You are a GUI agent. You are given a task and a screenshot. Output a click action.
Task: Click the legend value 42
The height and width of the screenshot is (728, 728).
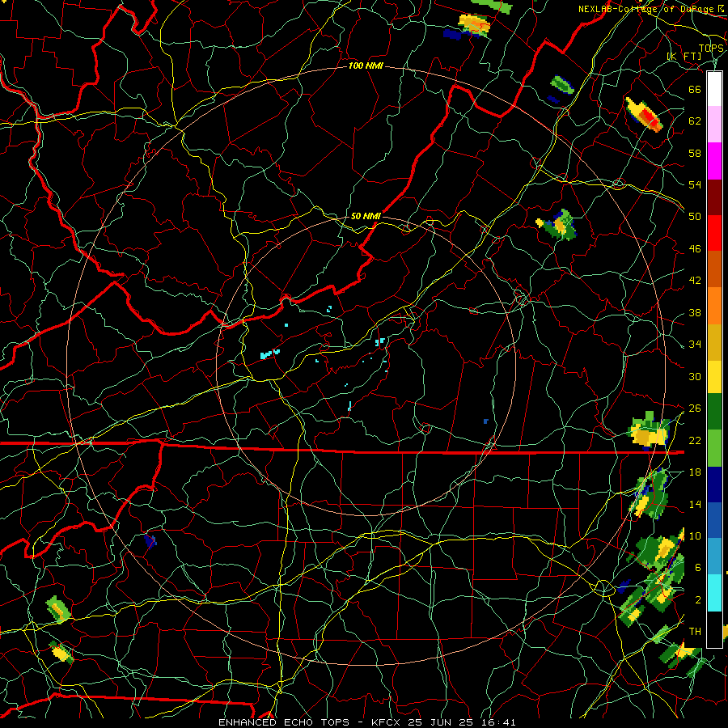click(x=695, y=281)
